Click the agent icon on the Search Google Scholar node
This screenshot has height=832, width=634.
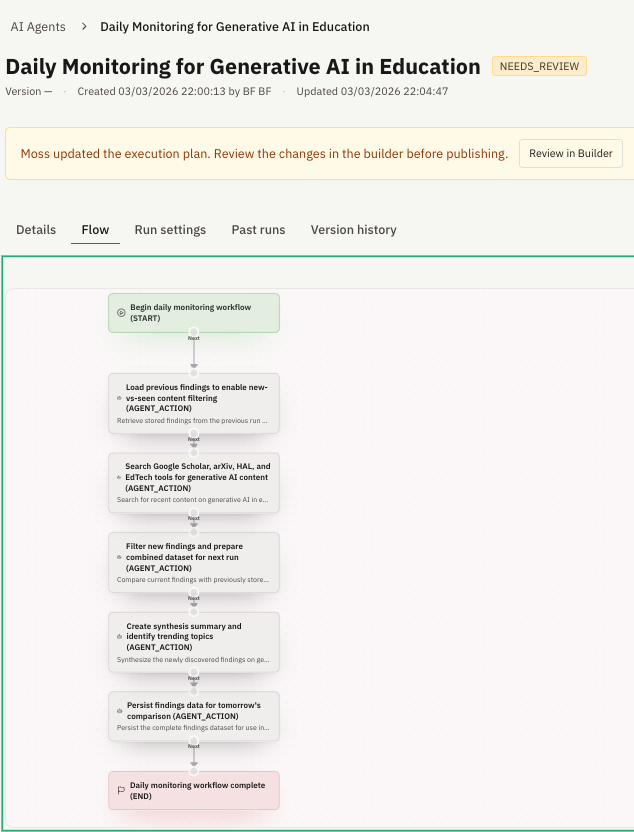[119, 478]
